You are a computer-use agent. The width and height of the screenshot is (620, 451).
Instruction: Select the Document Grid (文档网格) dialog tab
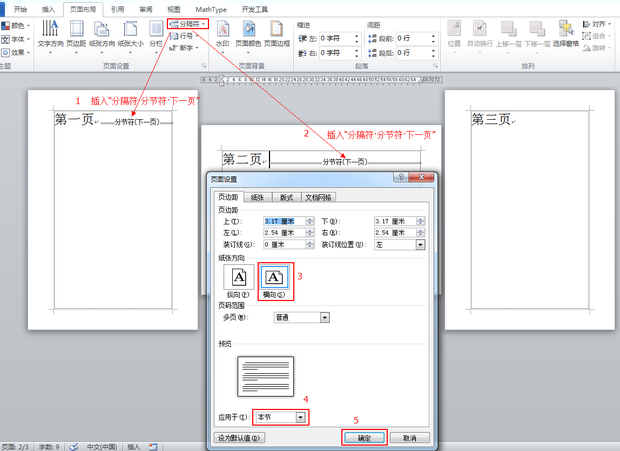[x=318, y=197]
